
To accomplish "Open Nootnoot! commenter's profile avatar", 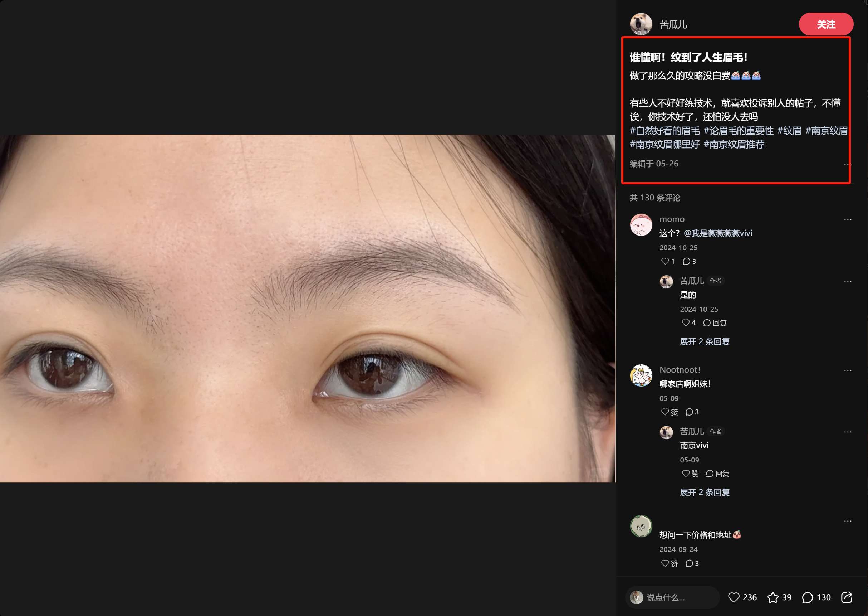I will [641, 375].
